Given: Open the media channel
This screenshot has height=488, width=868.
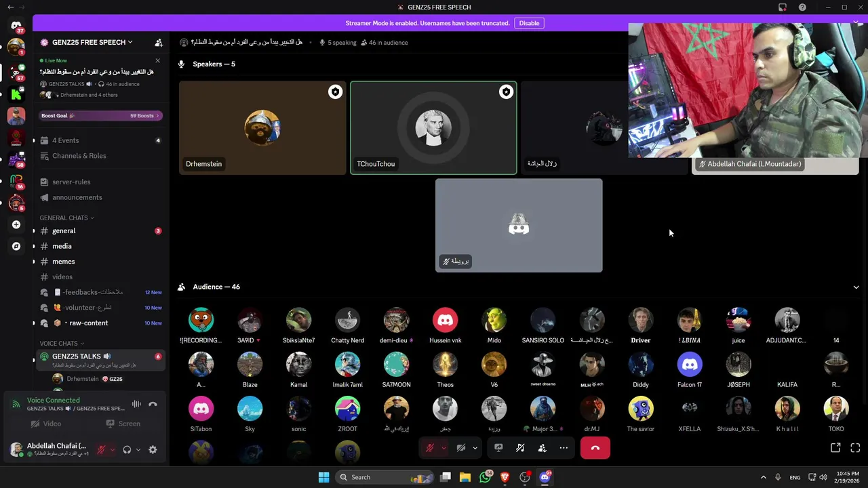Looking at the screenshot, I should pyautogui.click(x=100, y=246).
